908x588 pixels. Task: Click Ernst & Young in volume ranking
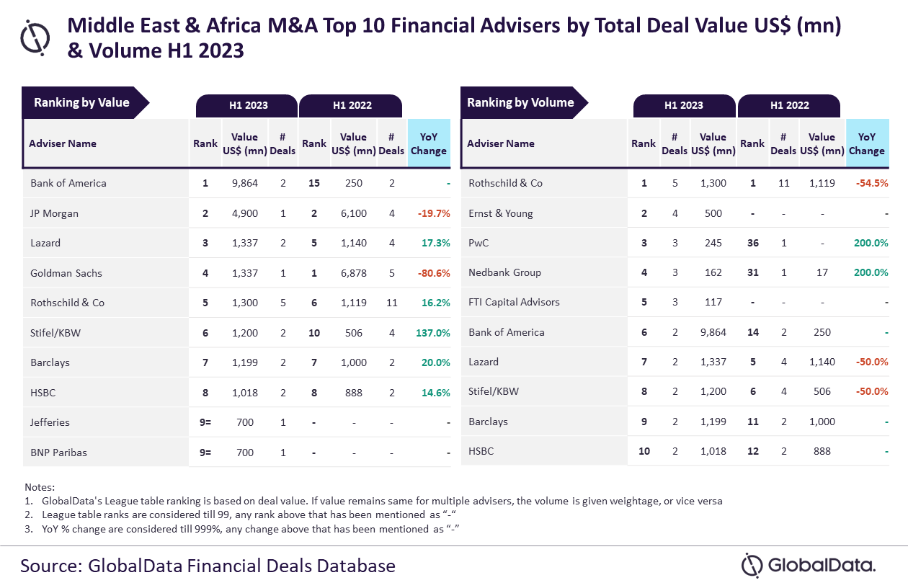coord(500,213)
